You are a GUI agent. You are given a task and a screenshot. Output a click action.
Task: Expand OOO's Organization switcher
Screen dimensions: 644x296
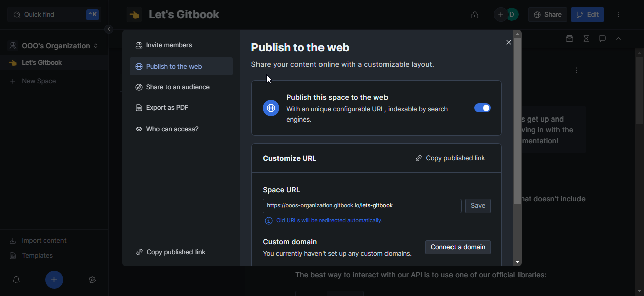pos(96,46)
